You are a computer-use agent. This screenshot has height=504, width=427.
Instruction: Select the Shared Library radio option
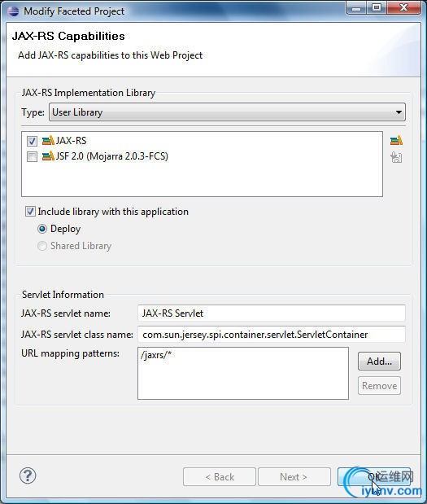point(42,246)
